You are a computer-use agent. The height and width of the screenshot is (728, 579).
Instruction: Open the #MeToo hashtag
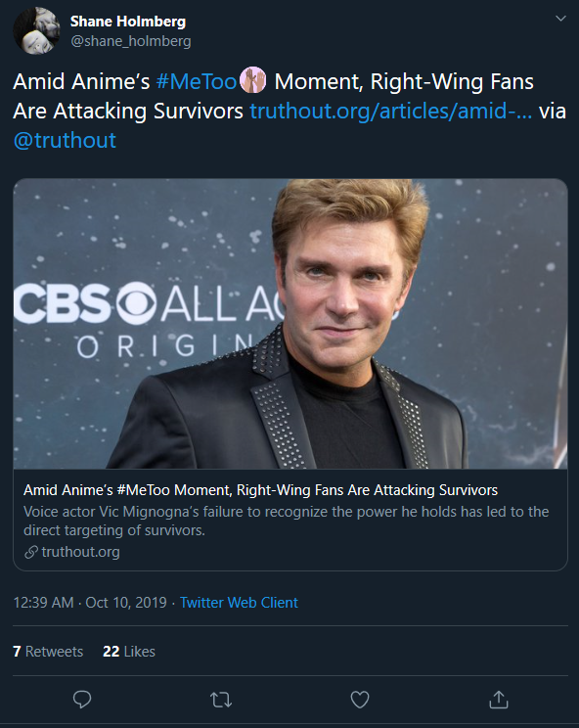[197, 82]
